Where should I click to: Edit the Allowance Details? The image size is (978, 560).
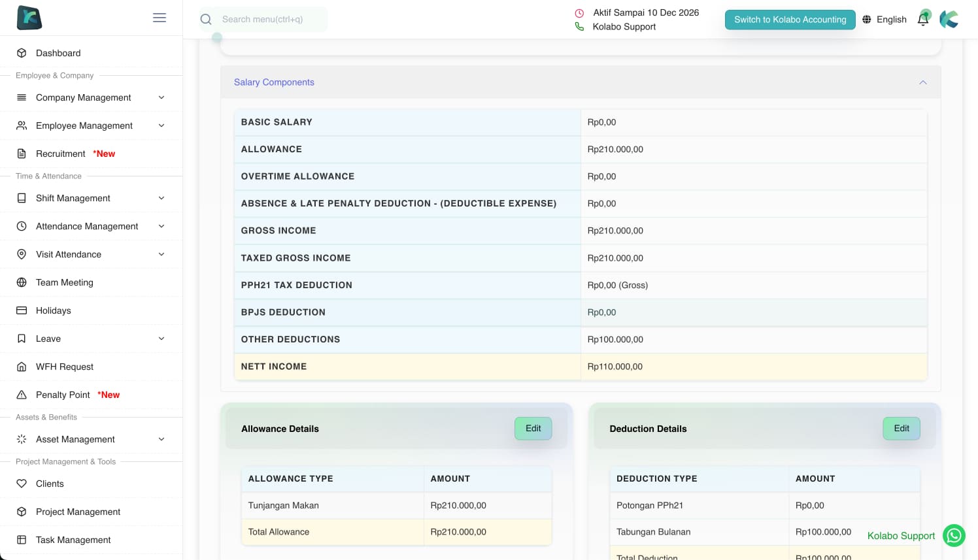tap(533, 429)
